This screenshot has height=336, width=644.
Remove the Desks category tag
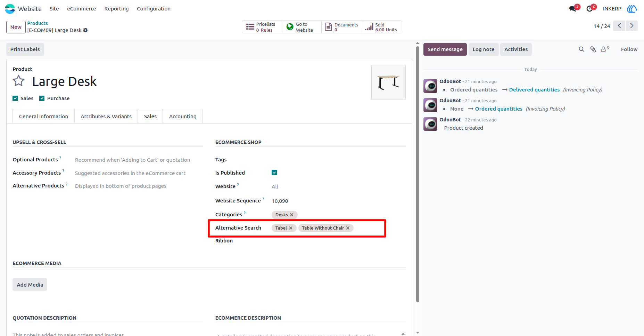pos(292,215)
